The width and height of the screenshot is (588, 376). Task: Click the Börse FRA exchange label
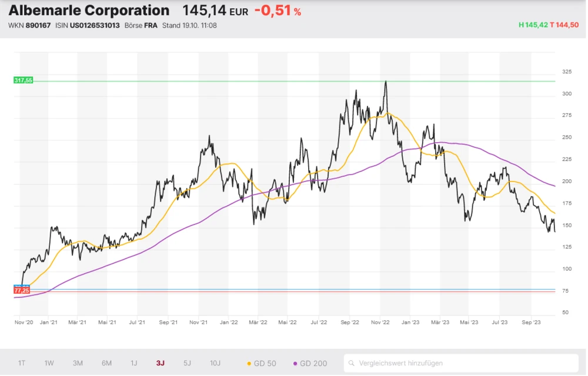coord(141,25)
